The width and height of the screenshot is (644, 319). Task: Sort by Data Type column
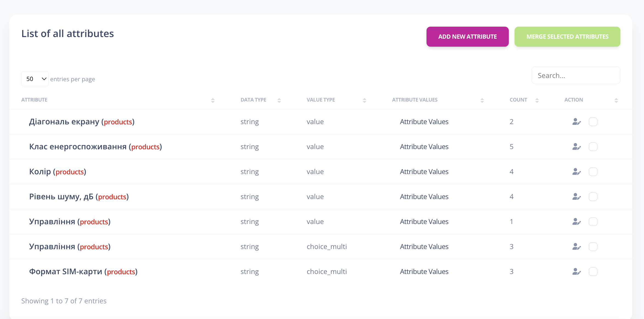click(253, 100)
